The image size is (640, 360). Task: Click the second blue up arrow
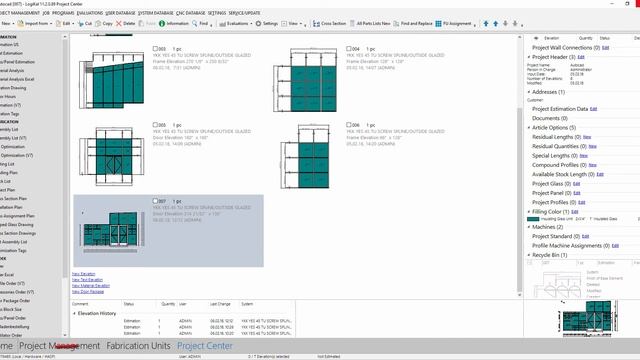pyautogui.click(x=496, y=24)
